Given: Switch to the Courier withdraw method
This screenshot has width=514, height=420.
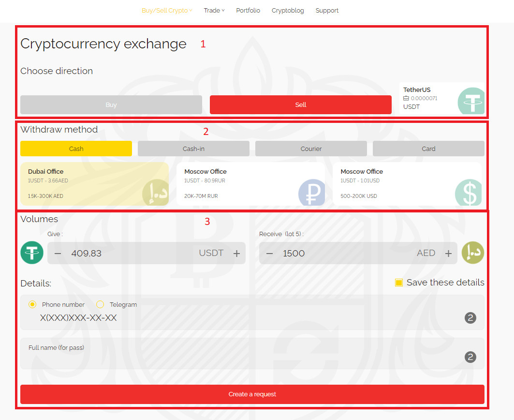Looking at the screenshot, I should (x=311, y=149).
